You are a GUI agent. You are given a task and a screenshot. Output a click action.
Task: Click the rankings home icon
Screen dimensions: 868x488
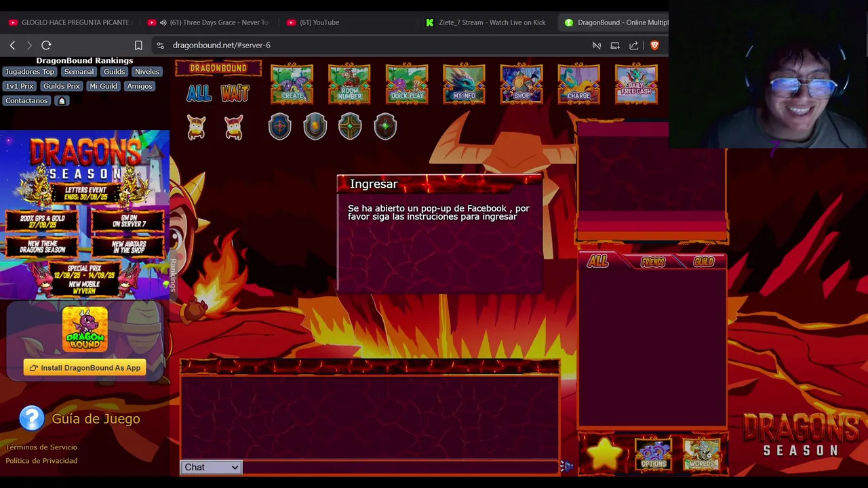[x=62, y=101]
